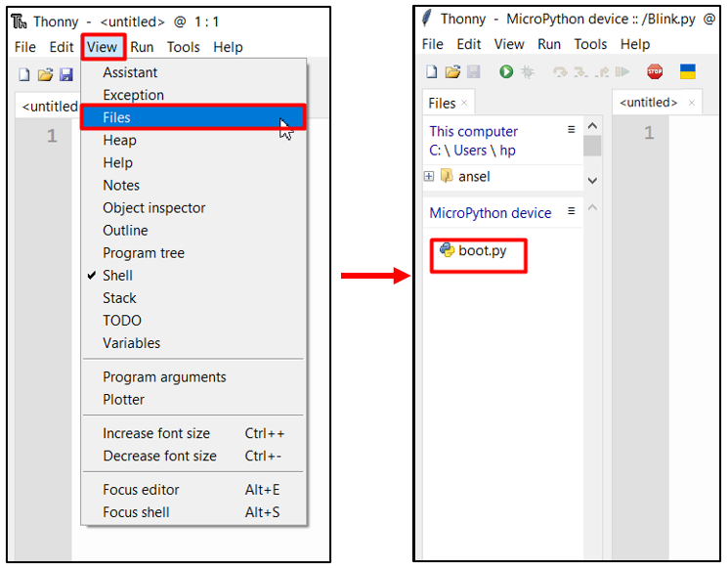
Task: Click Debug current script bug icon
Action: coord(528,71)
